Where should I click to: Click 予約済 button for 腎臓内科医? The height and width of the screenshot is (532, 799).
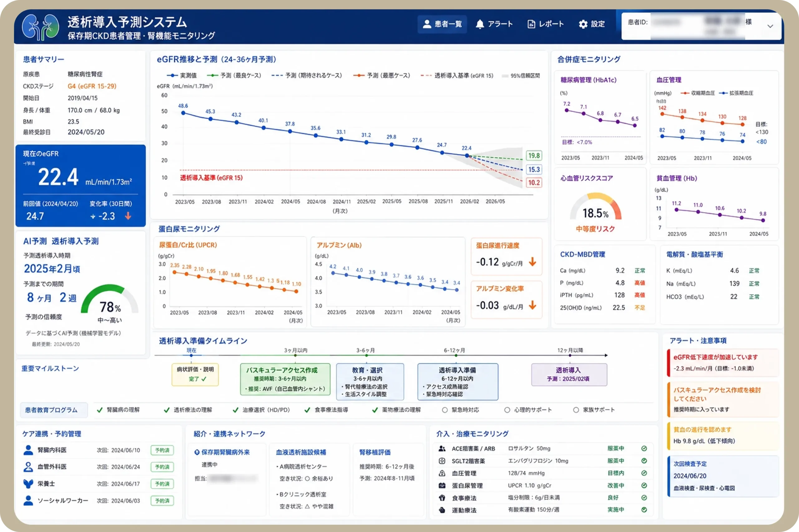coord(162,450)
